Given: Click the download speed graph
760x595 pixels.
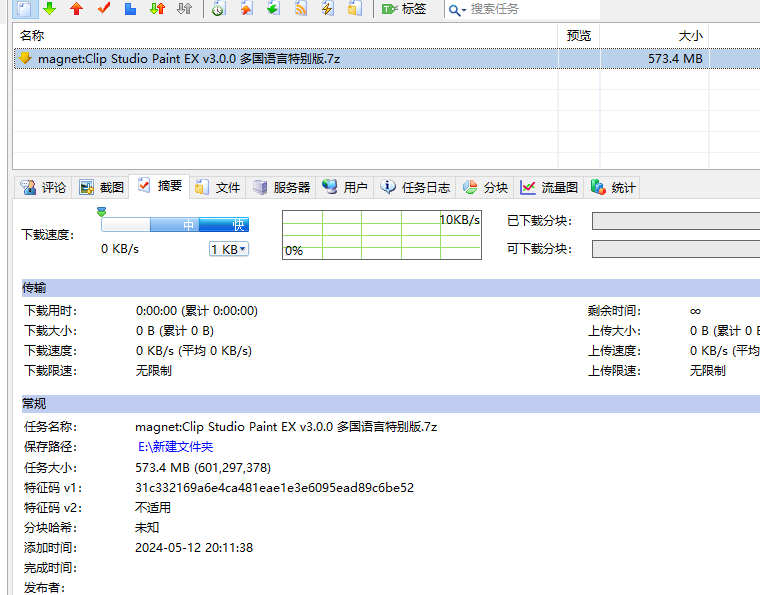Looking at the screenshot, I should tap(382, 235).
